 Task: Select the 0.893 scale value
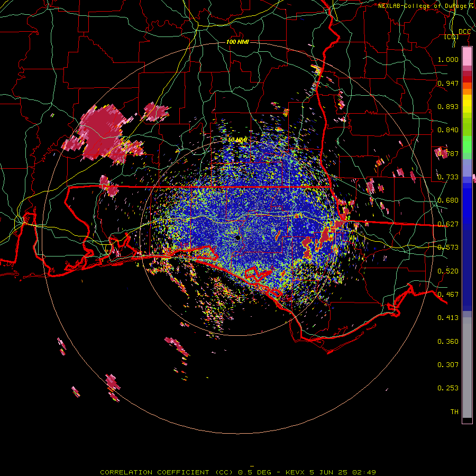[x=448, y=106]
